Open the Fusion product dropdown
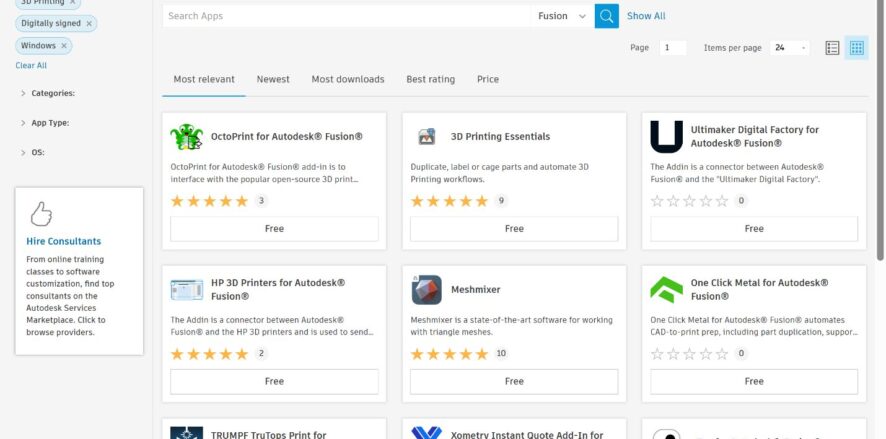This screenshot has width=886, height=439. click(x=562, y=16)
